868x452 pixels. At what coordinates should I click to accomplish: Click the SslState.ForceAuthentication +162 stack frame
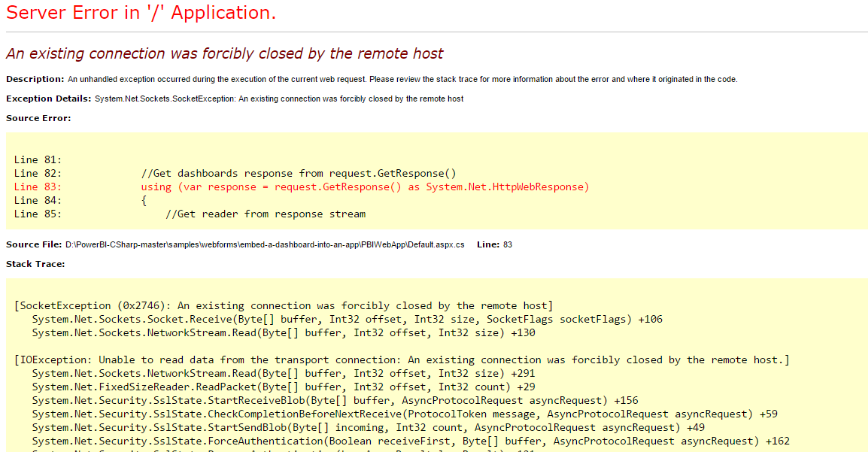(x=411, y=441)
